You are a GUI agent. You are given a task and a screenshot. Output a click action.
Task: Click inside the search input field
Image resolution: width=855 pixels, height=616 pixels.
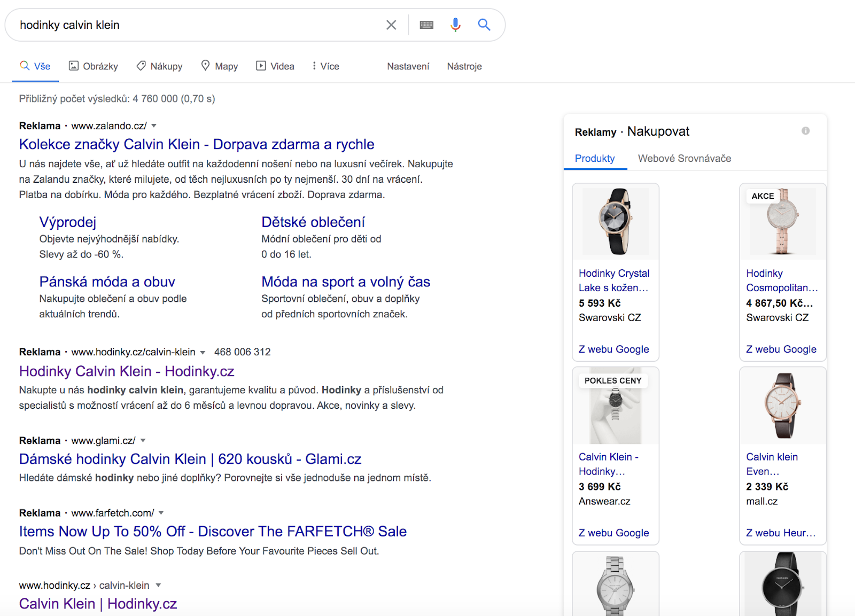[x=198, y=25]
